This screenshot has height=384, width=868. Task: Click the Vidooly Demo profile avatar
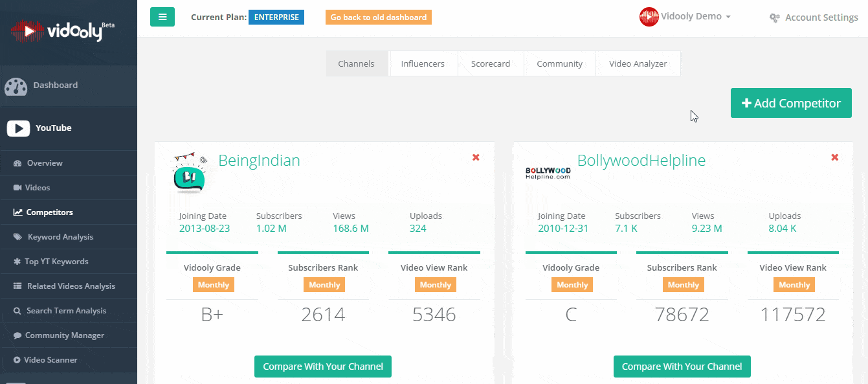649,17
